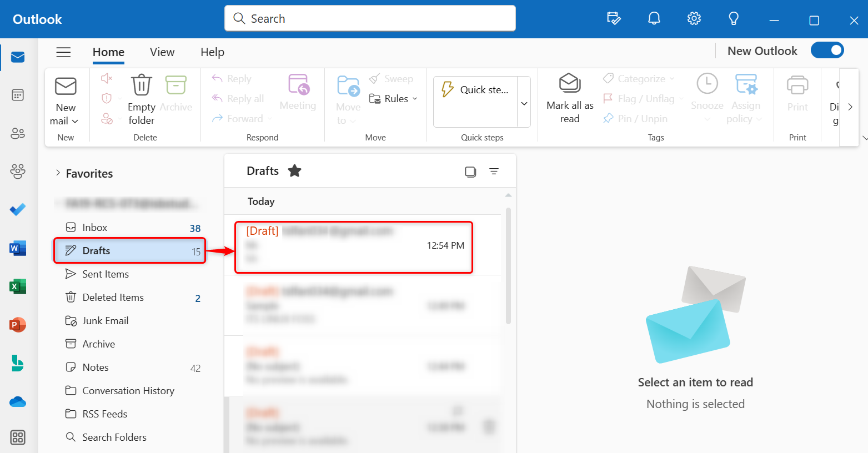
Task: Switch to the Help tab
Action: 212,52
